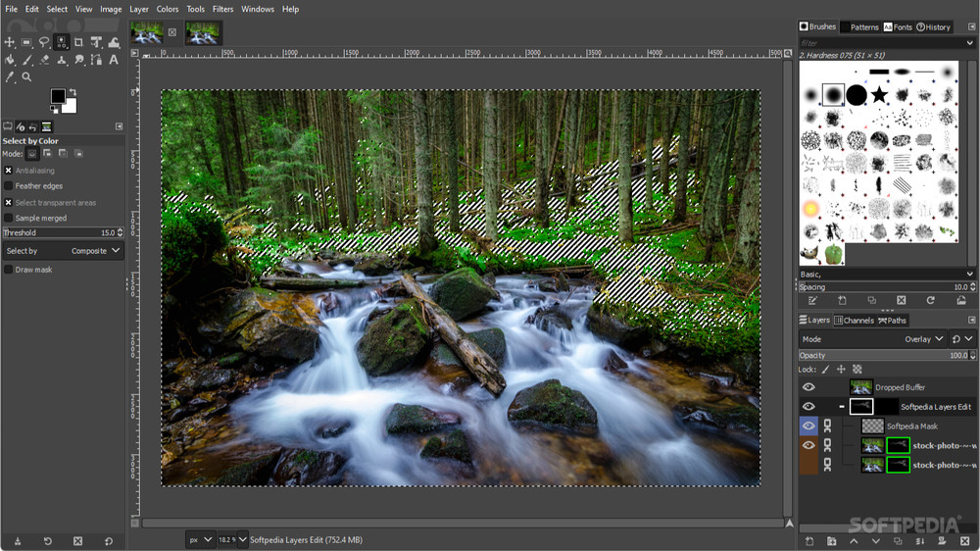The width and height of the screenshot is (980, 551).
Task: Toggle visibility of Softpedia Layers Edit group
Action: coord(808,407)
